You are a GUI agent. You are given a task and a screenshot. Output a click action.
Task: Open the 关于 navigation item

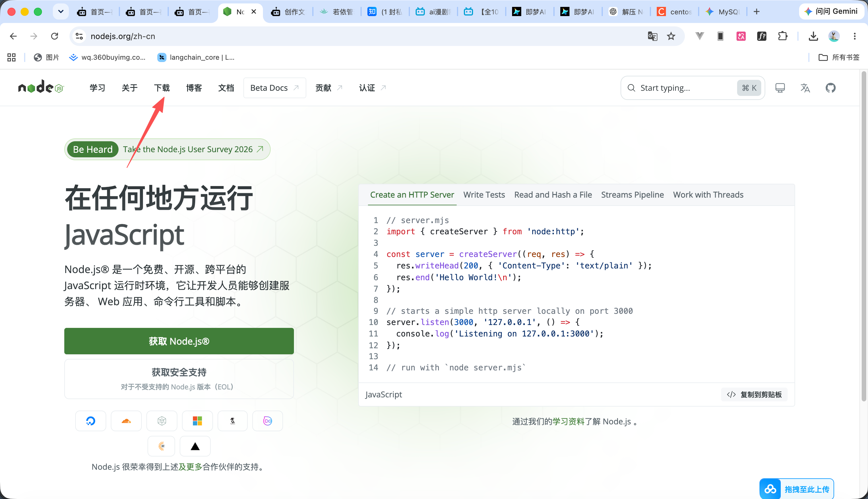(x=129, y=88)
